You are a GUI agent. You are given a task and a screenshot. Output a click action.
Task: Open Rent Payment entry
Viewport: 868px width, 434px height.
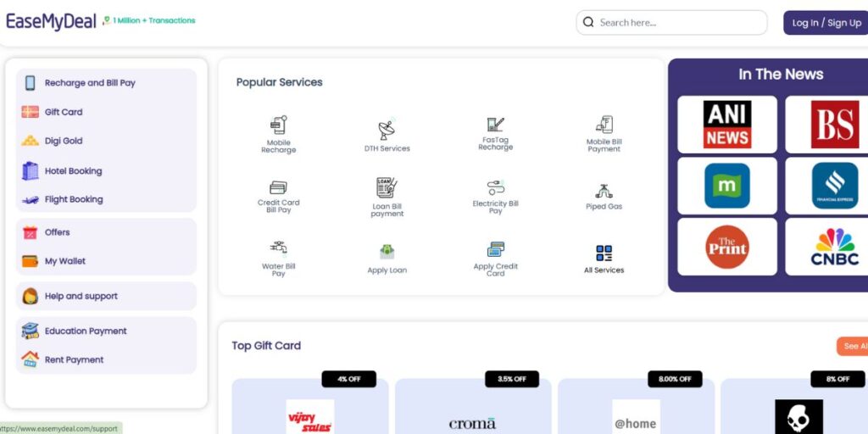(74, 359)
